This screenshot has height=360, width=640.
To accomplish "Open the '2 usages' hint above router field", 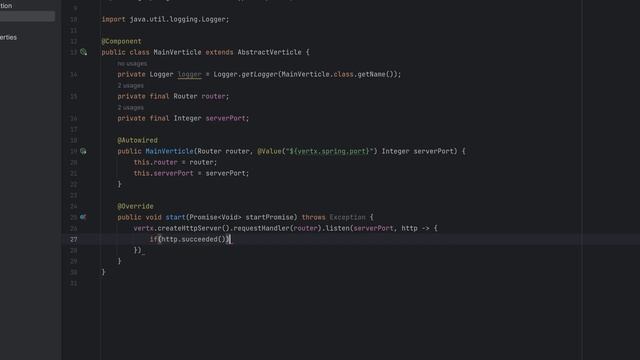I will pos(131,86).
